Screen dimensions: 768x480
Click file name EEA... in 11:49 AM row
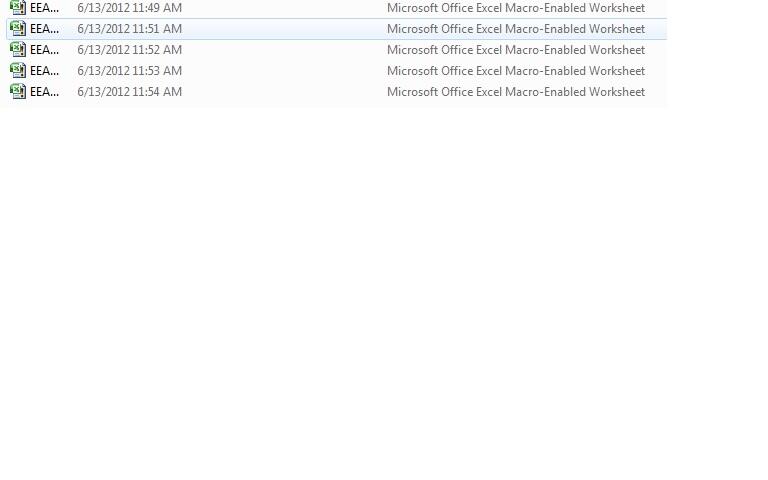click(x=44, y=8)
